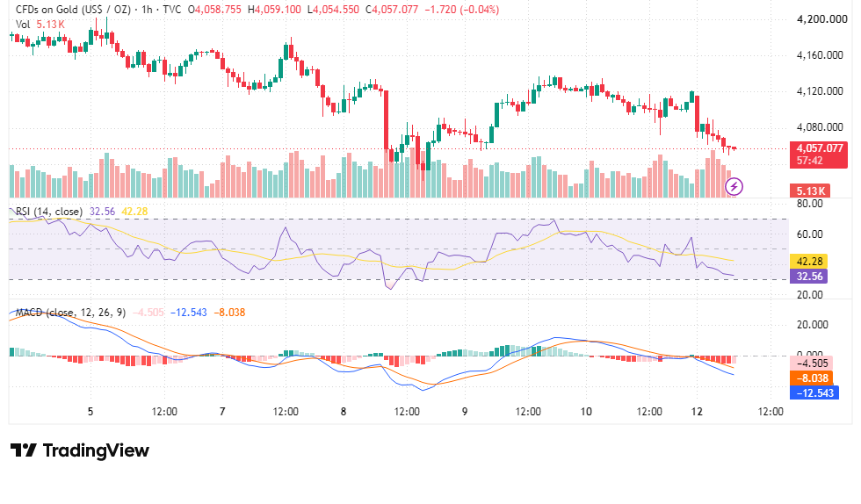
Task: Click the red 5.13K volume badge
Action: [810, 191]
